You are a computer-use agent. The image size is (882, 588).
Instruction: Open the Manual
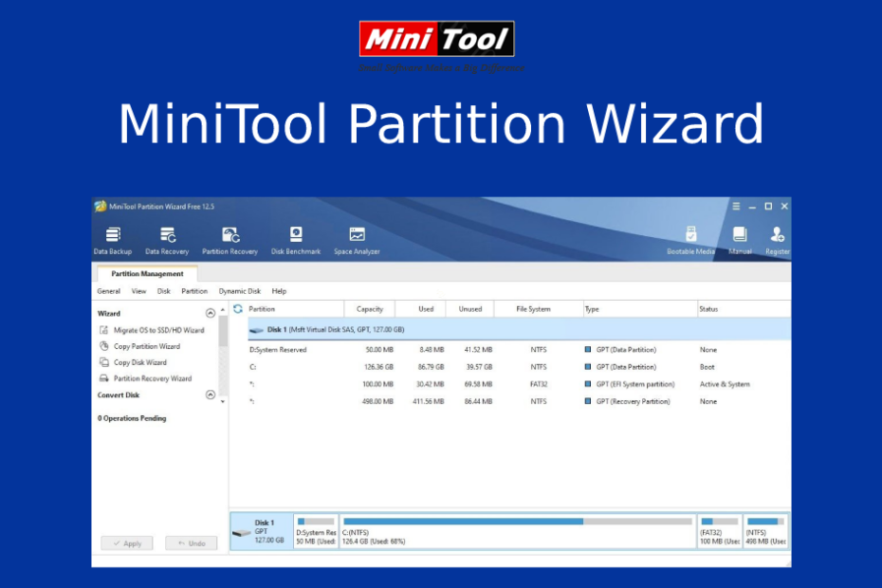tap(741, 241)
